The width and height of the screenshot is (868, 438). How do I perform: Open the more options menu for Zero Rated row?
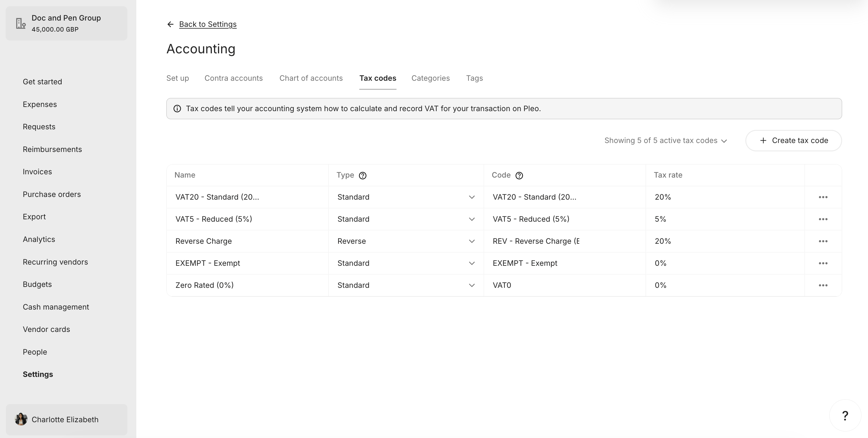click(x=823, y=285)
